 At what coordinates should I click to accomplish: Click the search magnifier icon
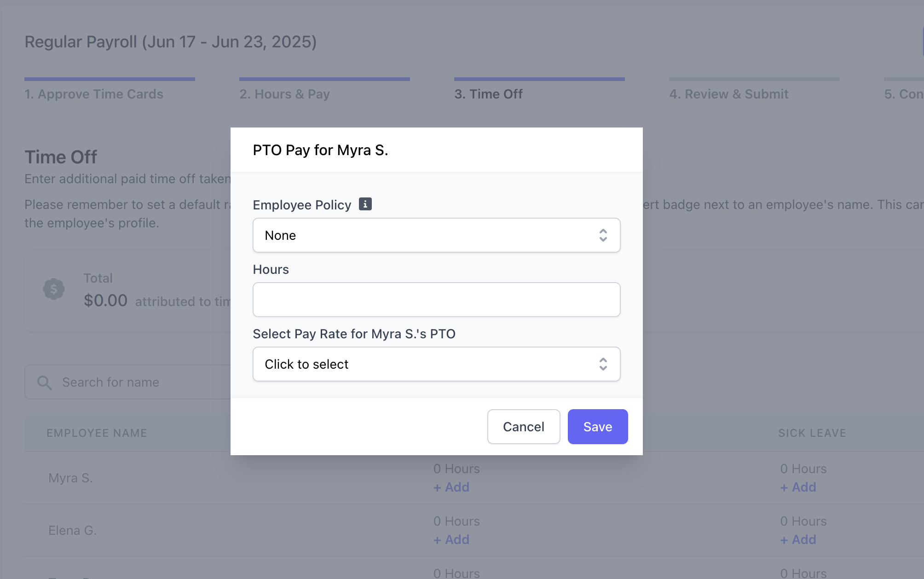coord(45,382)
